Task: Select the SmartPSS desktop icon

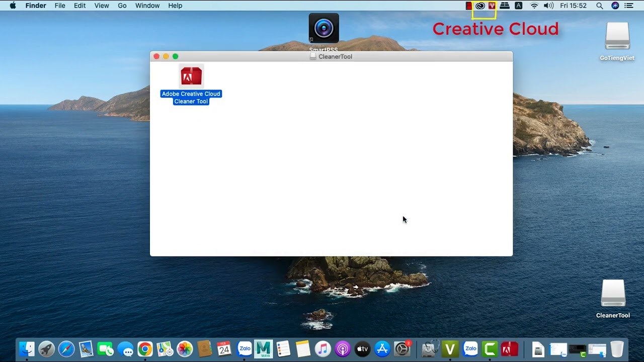Action: (x=324, y=29)
